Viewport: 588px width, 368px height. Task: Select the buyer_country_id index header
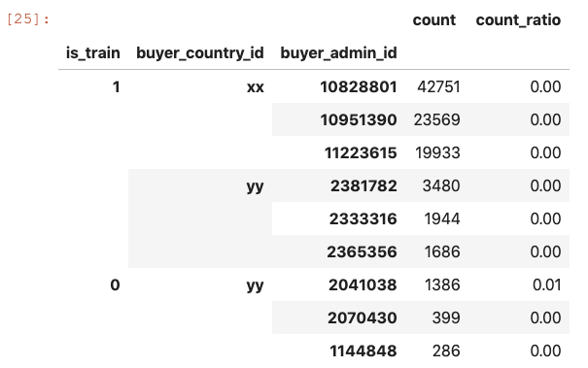[200, 52]
